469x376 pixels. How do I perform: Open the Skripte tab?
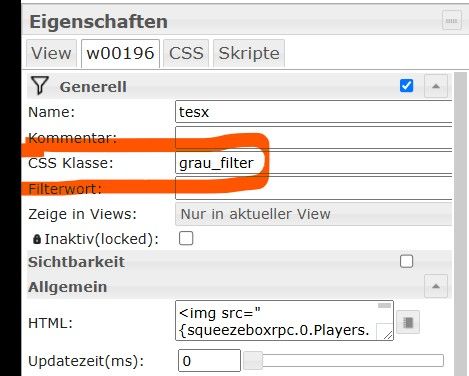[x=249, y=53]
